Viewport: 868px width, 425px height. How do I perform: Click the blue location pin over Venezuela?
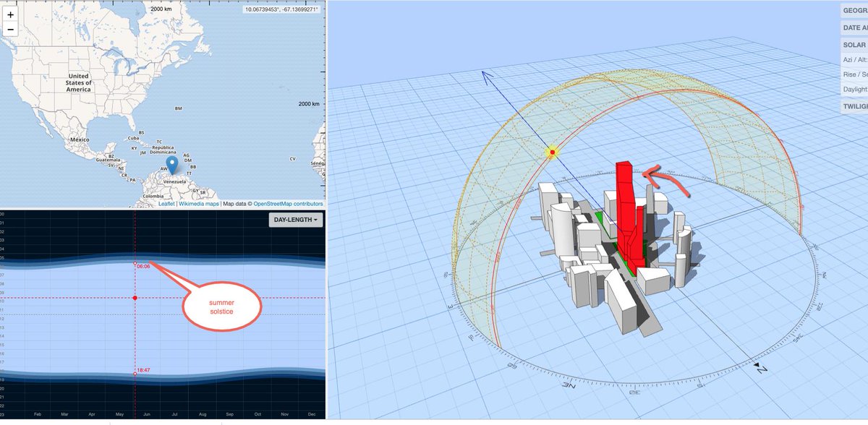point(172,166)
